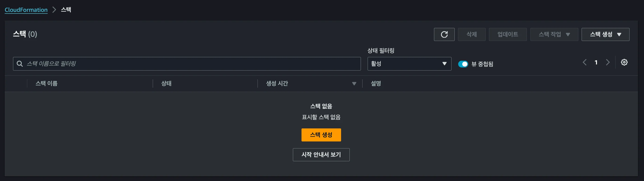Click the 상태 column header
644x181 pixels.
coord(167,84)
